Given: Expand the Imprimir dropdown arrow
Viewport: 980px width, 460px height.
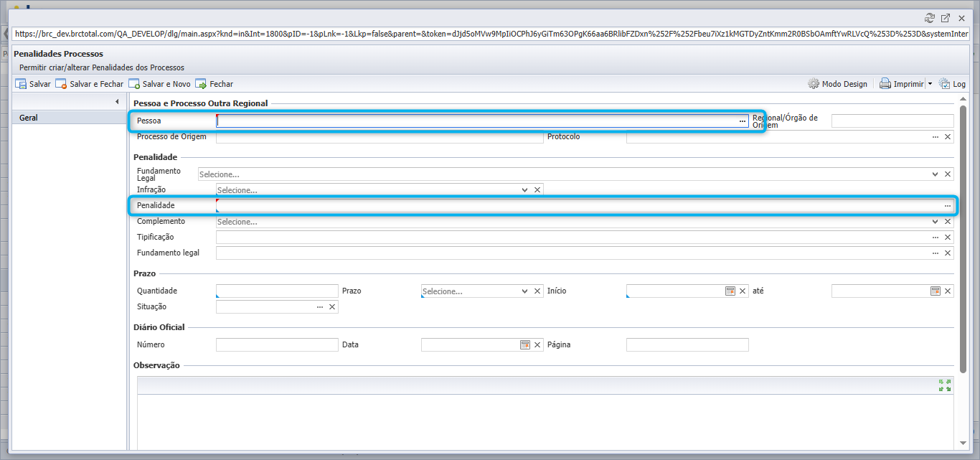Looking at the screenshot, I should tap(930, 84).
